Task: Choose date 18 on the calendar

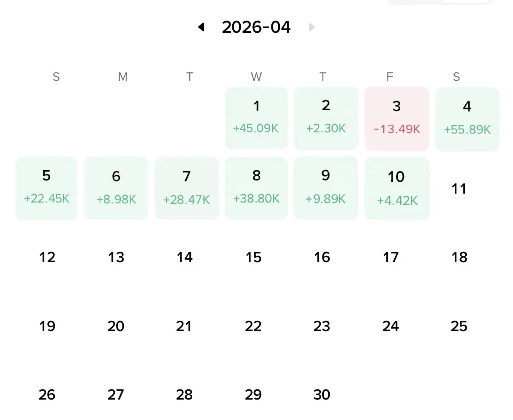Action: [459, 257]
